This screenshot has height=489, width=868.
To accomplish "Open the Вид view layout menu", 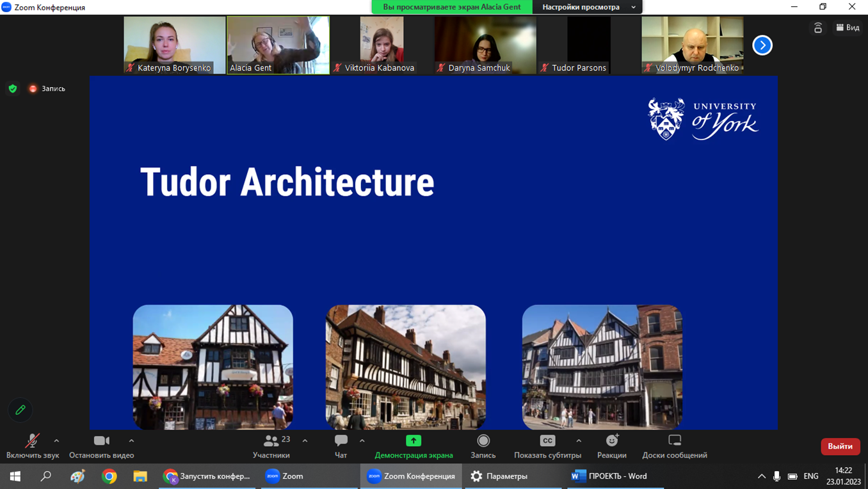I will [x=848, y=28].
